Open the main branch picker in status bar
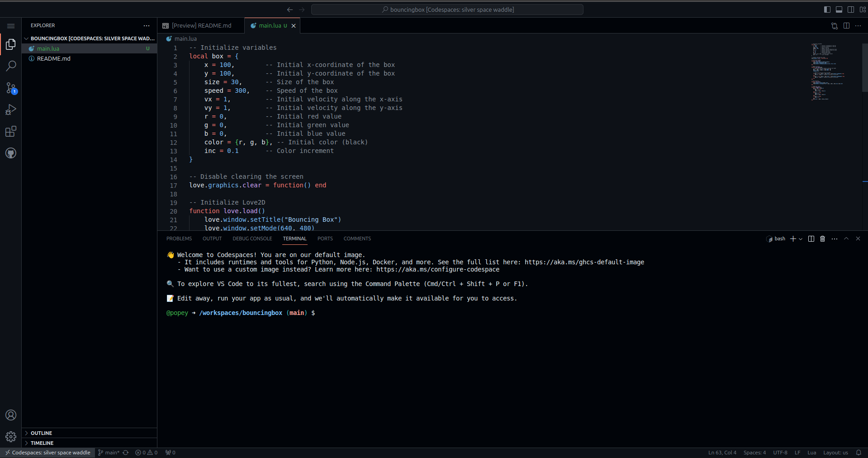The image size is (868, 458). click(109, 453)
